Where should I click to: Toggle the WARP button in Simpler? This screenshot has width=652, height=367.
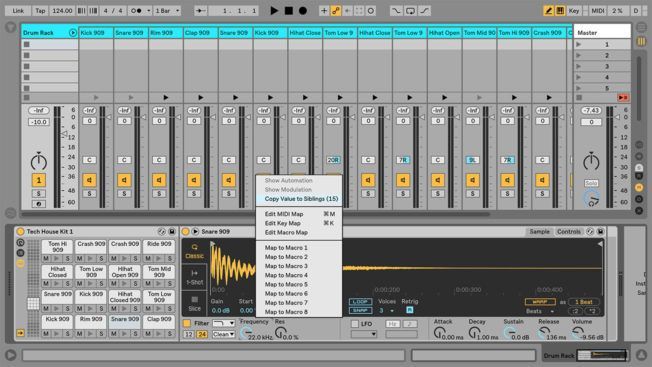coord(540,302)
